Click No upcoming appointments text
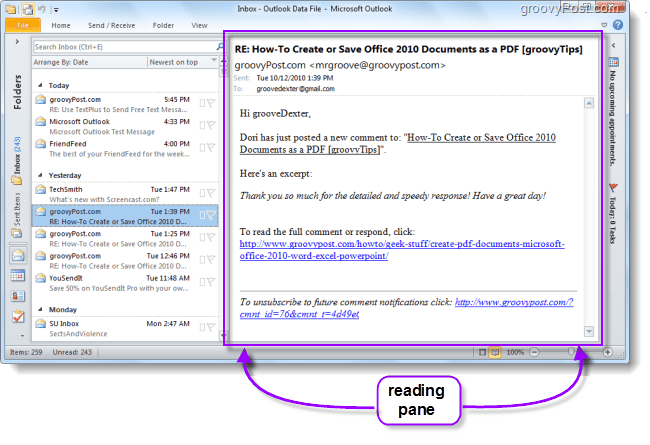 [x=613, y=119]
